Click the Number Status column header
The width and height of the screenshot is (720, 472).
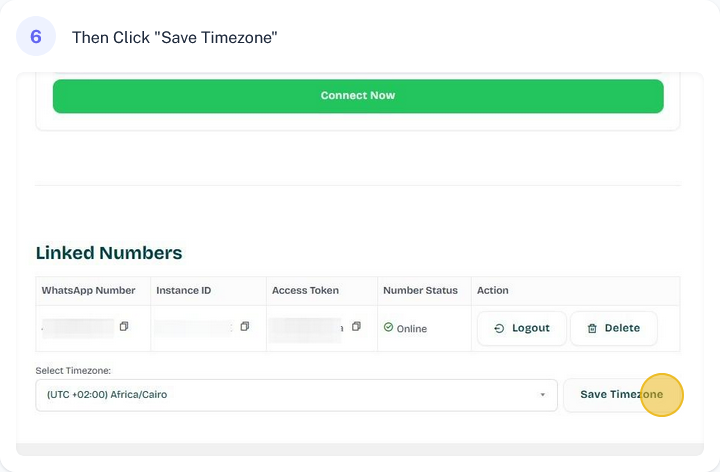click(420, 291)
